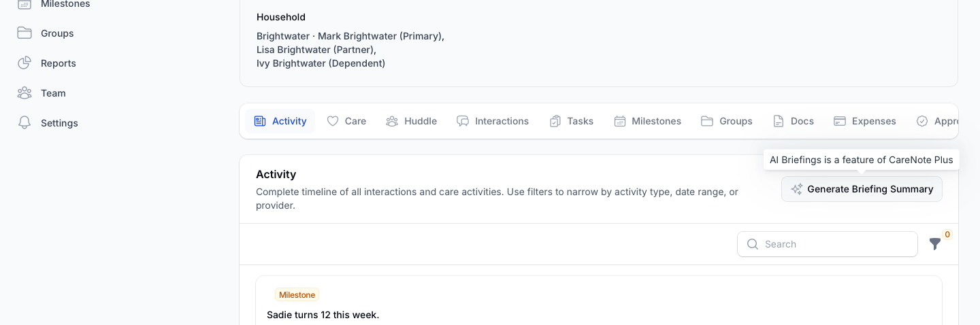Click the Docs tab document icon
Viewport: 980px width, 325px height.
point(779,121)
